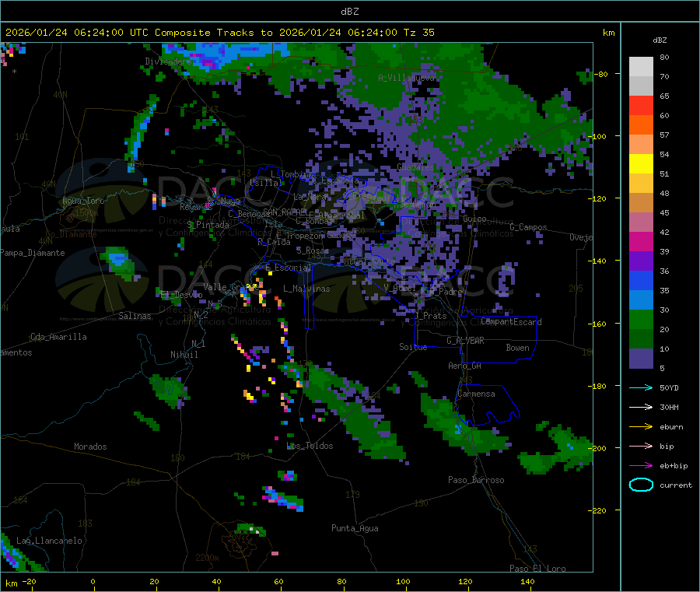Click the 'Los_Toldos' map label
The height and width of the screenshot is (592, 700).
pyautogui.click(x=310, y=446)
